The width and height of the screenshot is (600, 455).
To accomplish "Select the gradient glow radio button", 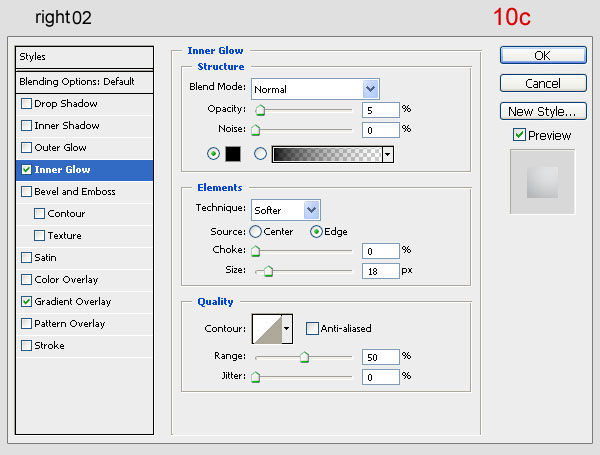I will coord(261,154).
